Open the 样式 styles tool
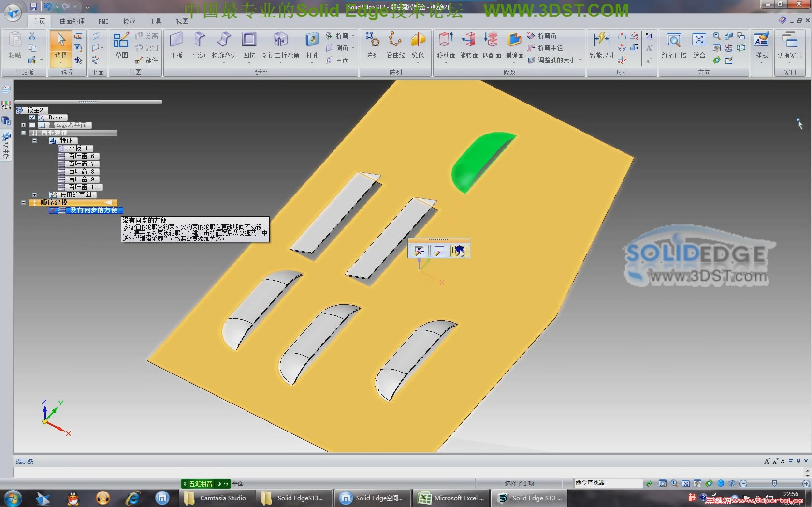Image resolution: width=812 pixels, height=507 pixels. [762, 46]
